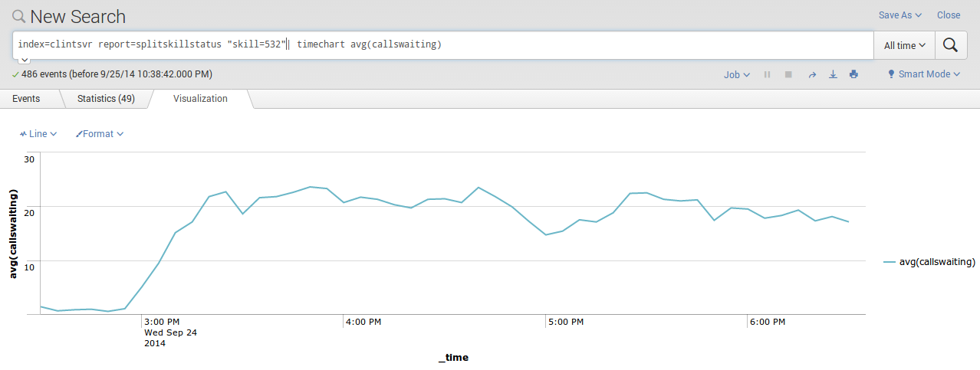Switch to the Events tab

click(x=26, y=99)
